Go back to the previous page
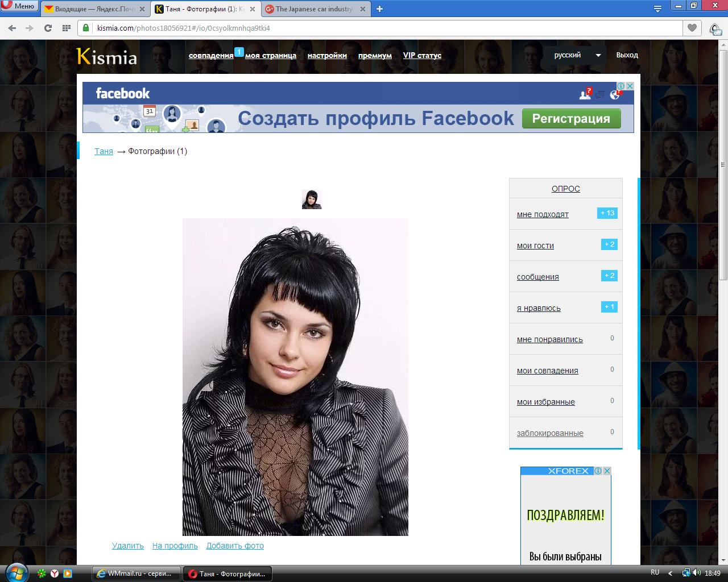 (x=12, y=28)
